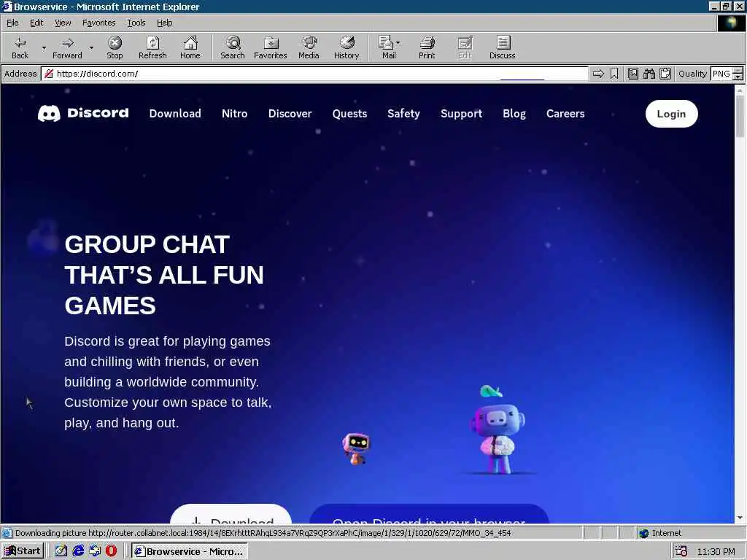
Task: Click the clipboard icon next to Quality
Action: [x=665, y=74]
